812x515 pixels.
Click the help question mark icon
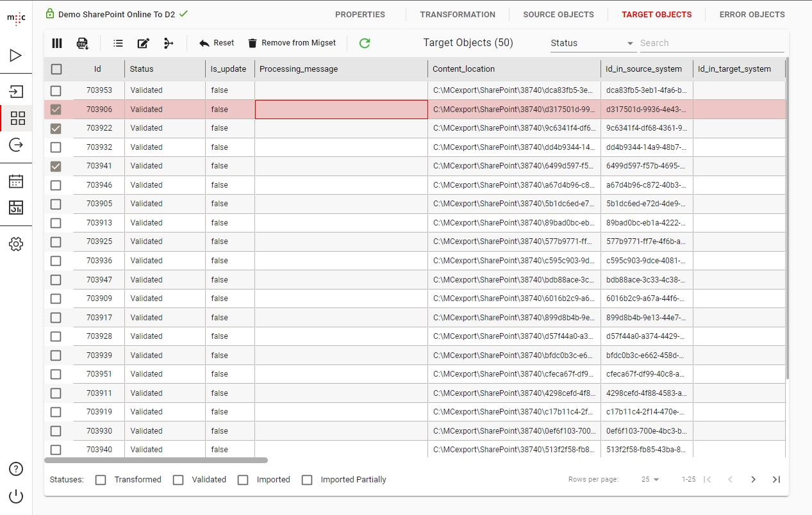click(17, 469)
